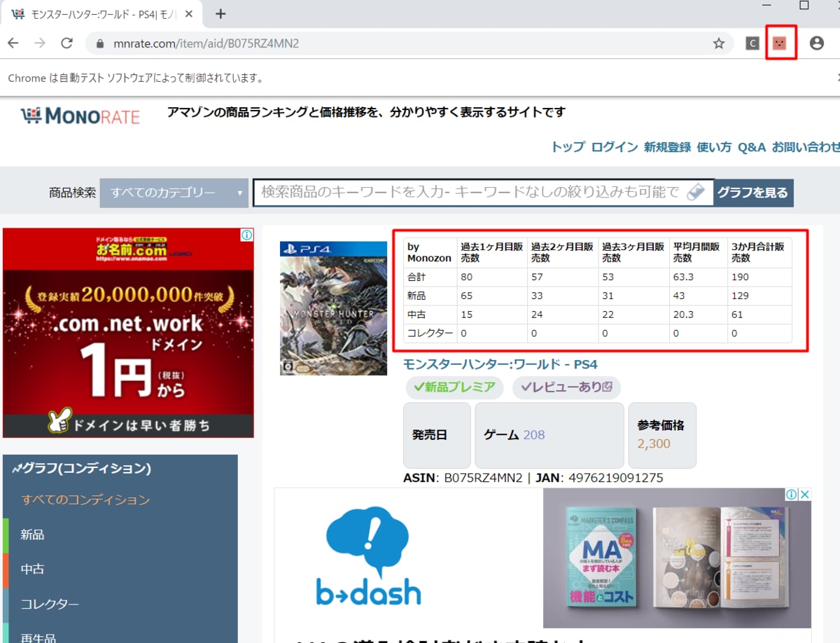The width and height of the screenshot is (840, 643).
Task: Click the レビューあり badge
Action: [x=566, y=387]
